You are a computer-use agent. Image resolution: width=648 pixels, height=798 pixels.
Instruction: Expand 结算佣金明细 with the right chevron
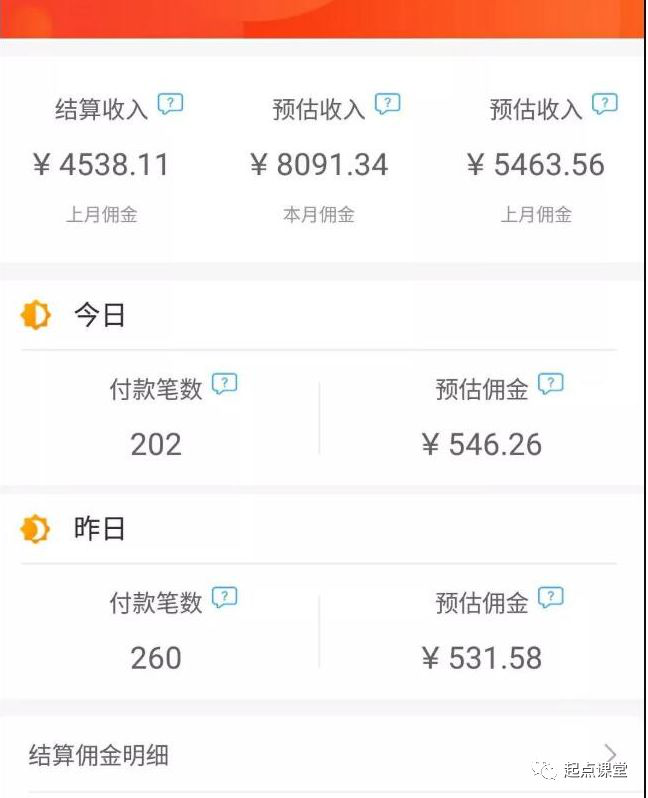pos(610,753)
